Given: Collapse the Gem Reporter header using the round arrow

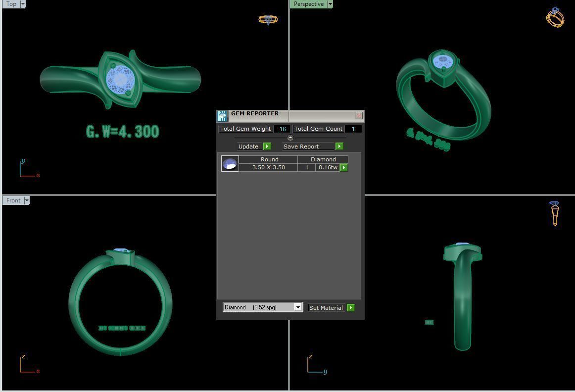Looking at the screenshot, I should click(x=290, y=138).
